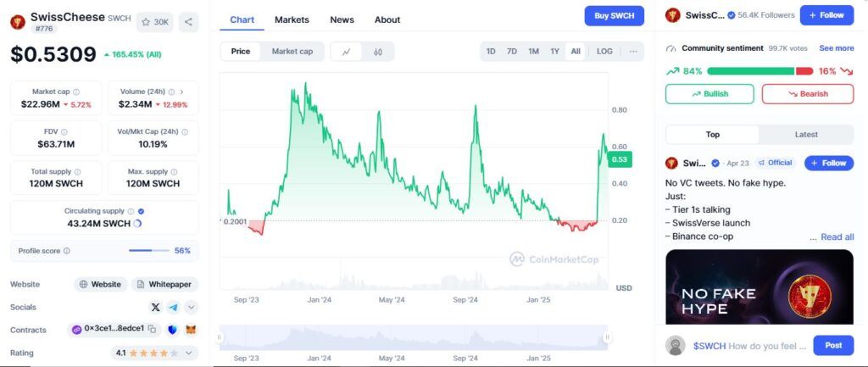Click the user avatar by post box

(676, 346)
